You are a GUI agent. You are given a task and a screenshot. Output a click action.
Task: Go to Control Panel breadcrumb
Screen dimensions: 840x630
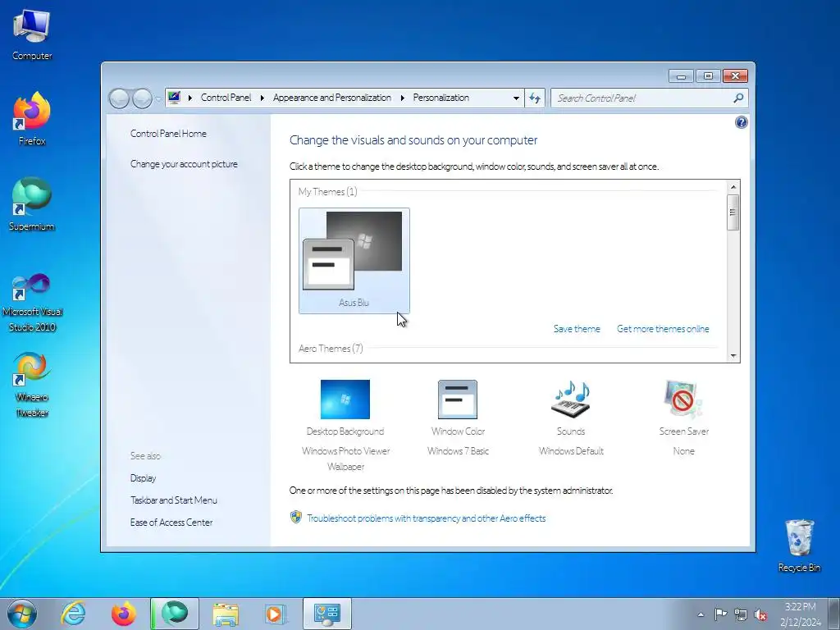[226, 98]
